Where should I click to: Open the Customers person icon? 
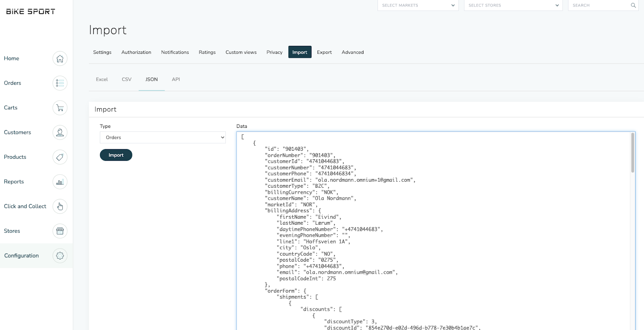[x=60, y=132]
